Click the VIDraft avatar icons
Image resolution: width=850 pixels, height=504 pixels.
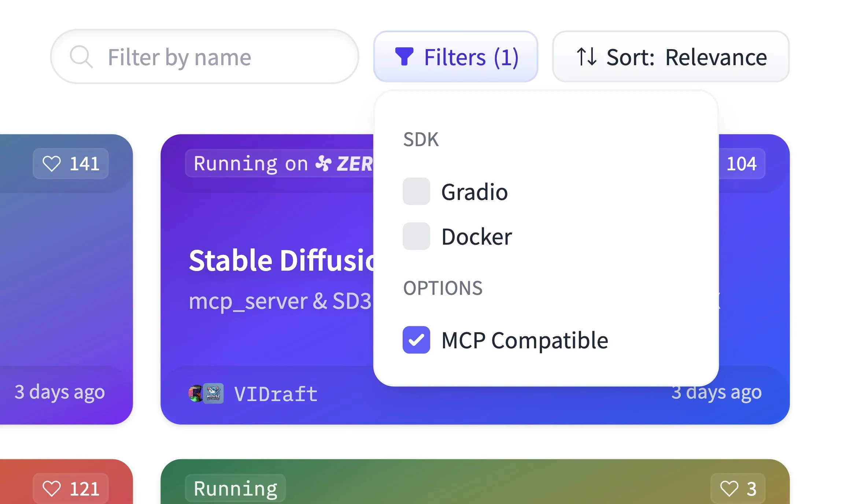pyautogui.click(x=206, y=394)
